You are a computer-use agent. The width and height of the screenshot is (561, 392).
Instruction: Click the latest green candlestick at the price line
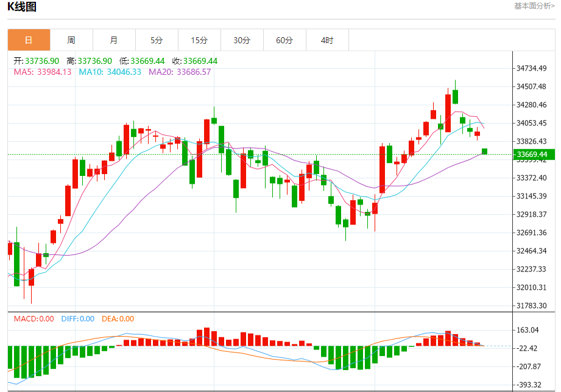(484, 152)
